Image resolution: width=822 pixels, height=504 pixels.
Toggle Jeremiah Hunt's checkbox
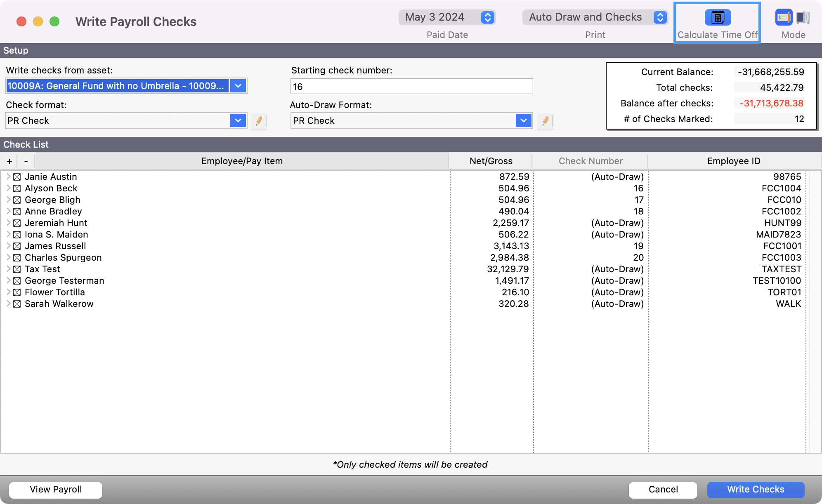(17, 223)
